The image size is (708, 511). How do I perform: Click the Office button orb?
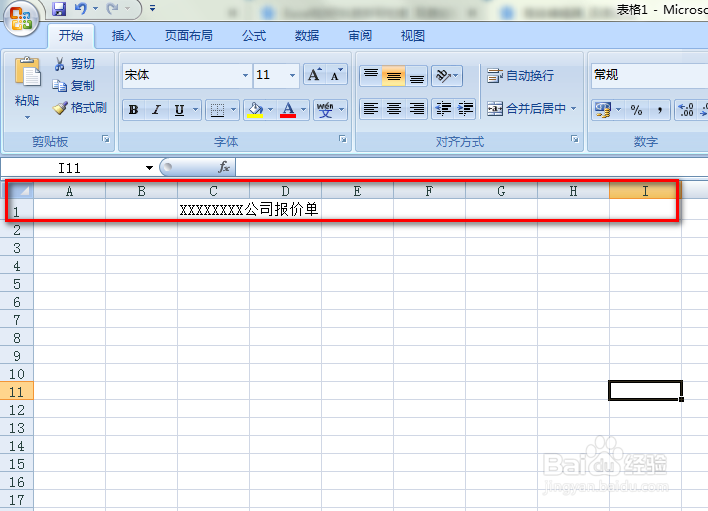point(21,18)
